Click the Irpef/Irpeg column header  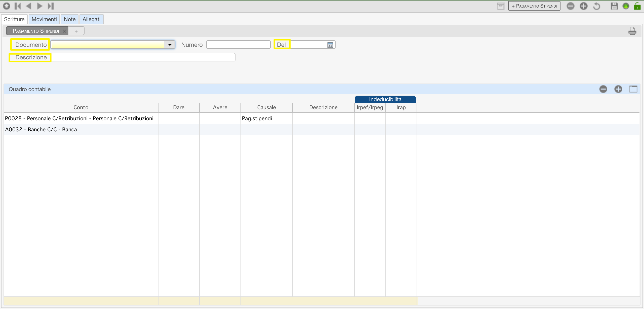370,107
